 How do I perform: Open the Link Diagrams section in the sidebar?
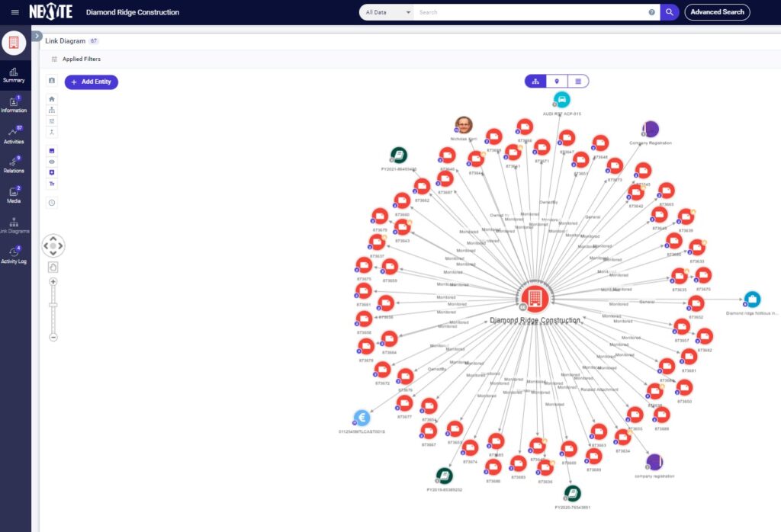pyautogui.click(x=14, y=226)
